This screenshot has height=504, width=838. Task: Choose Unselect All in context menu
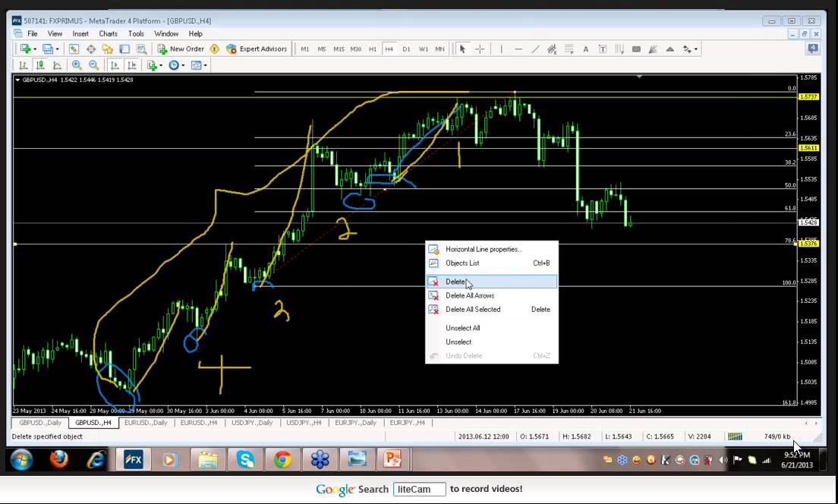pos(492,328)
